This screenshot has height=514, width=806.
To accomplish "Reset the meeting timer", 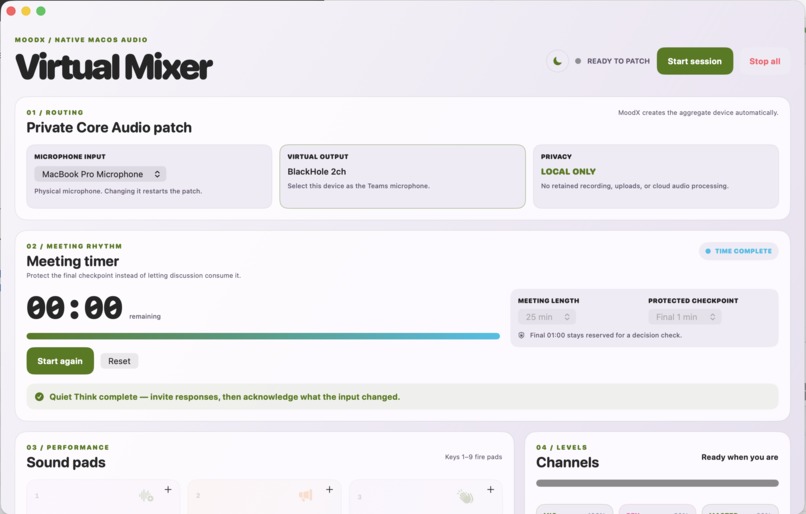I will (119, 361).
